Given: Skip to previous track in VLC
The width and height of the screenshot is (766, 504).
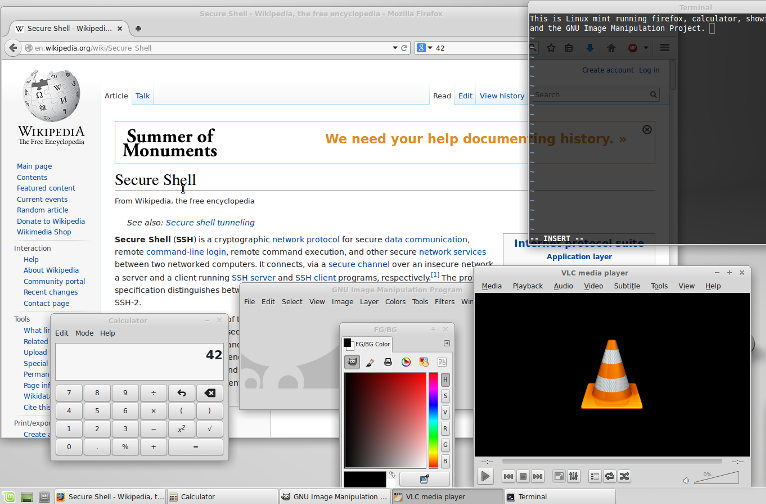Looking at the screenshot, I should pyautogui.click(x=509, y=476).
